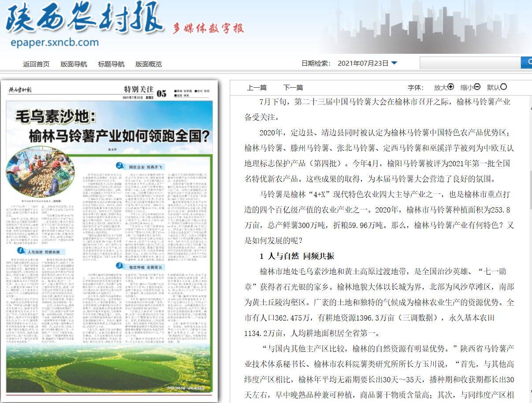Click the aerial farmland photo on page
532x403 pixels.
tap(109, 369)
